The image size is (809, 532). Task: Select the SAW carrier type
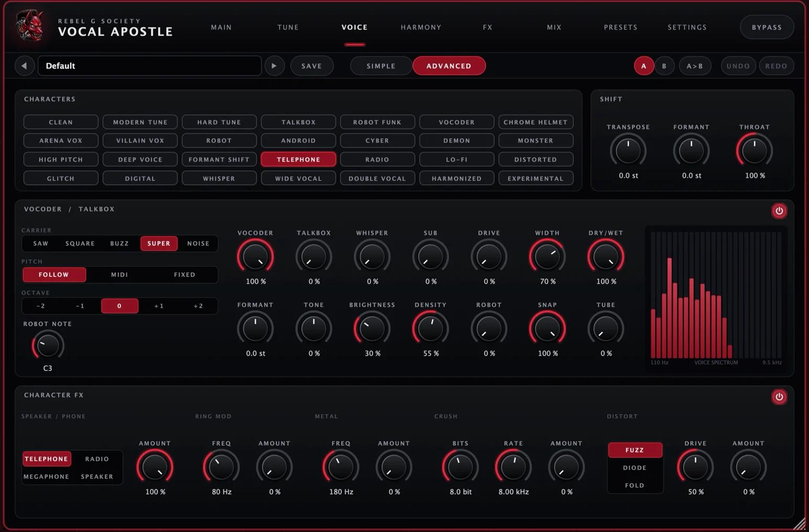(41, 243)
